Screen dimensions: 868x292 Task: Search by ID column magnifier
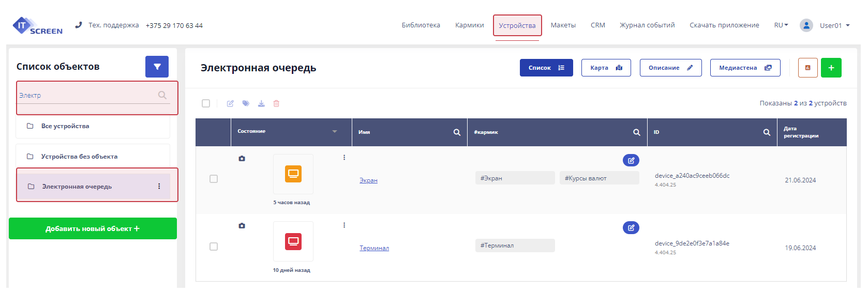tap(767, 132)
